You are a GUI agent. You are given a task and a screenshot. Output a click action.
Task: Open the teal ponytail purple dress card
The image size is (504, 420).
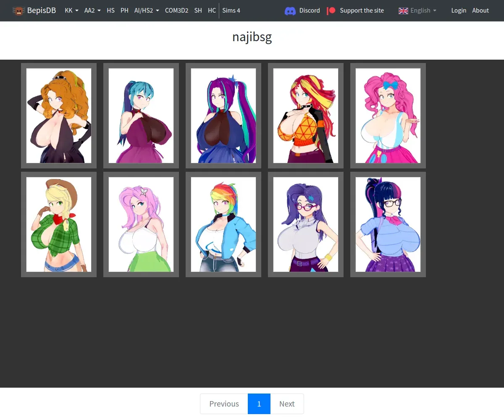[141, 115]
